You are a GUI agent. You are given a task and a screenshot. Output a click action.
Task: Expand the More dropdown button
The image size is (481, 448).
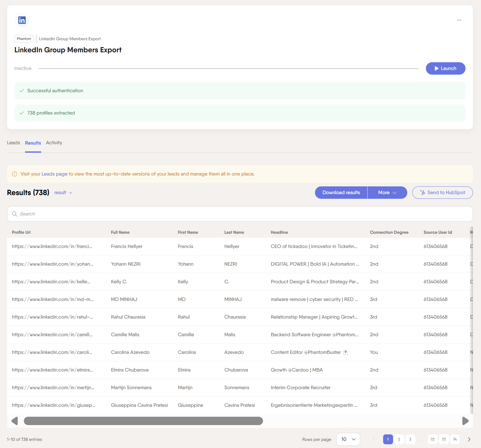[x=387, y=193]
